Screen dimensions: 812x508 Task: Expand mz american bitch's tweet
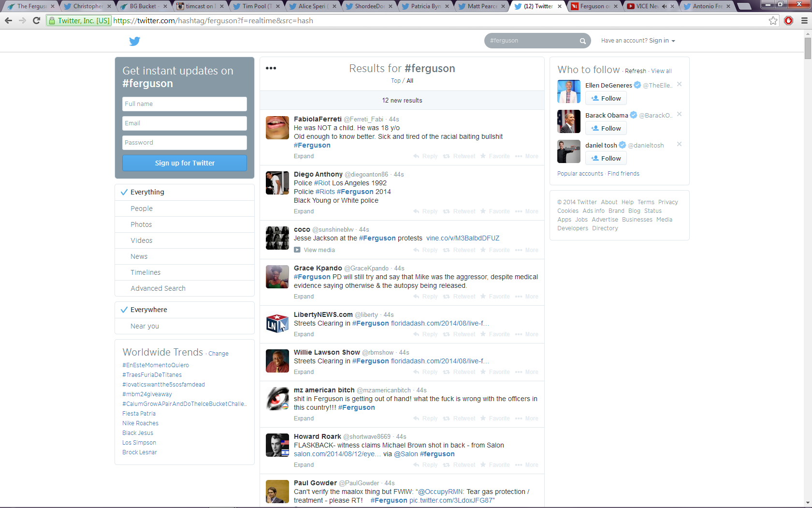304,418
